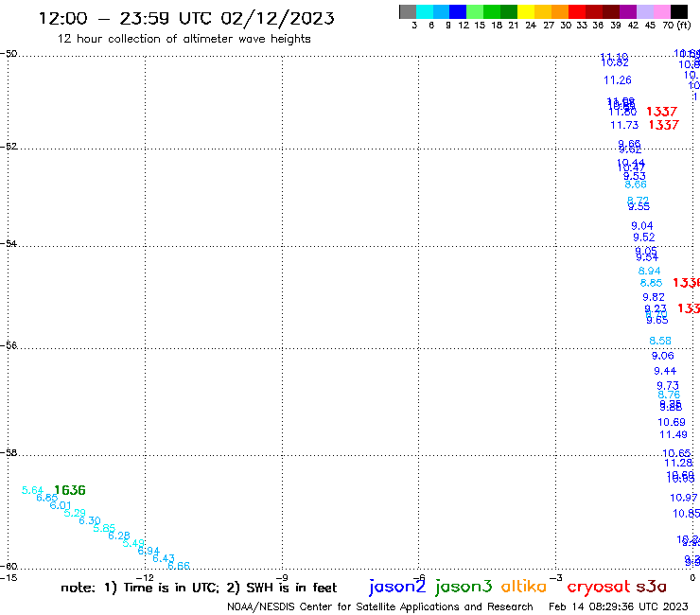
Task: Click the green '1636' track time label
Action: pyautogui.click(x=70, y=490)
